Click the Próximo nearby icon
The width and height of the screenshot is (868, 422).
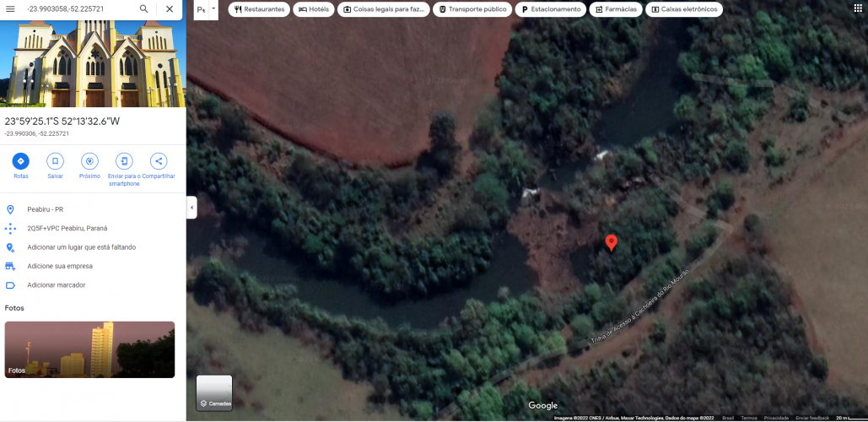(89, 161)
